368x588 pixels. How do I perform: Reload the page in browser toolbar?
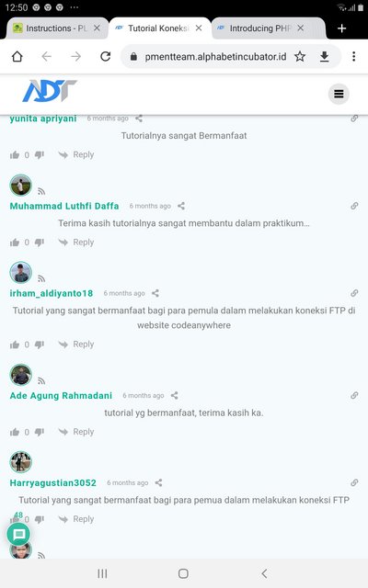[x=106, y=57]
